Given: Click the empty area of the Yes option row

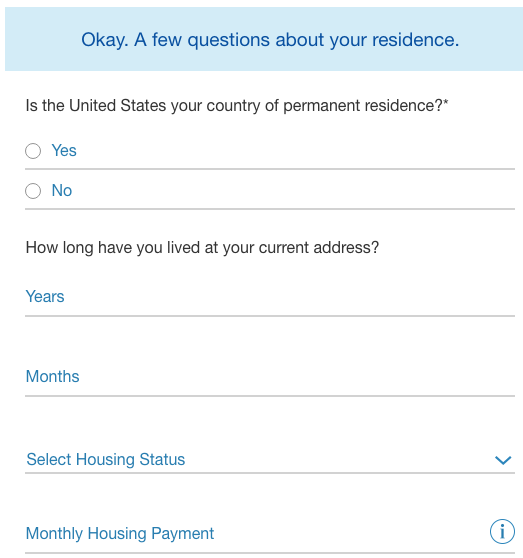Looking at the screenshot, I should point(295,151).
